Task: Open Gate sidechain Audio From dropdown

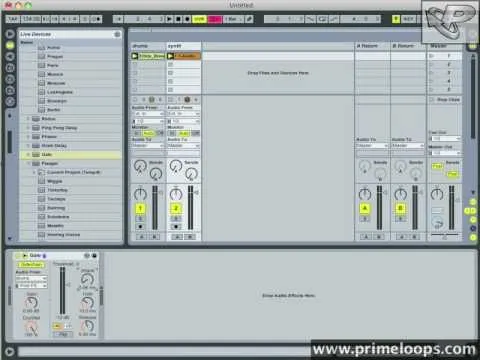Action: pyautogui.click(x=31, y=278)
